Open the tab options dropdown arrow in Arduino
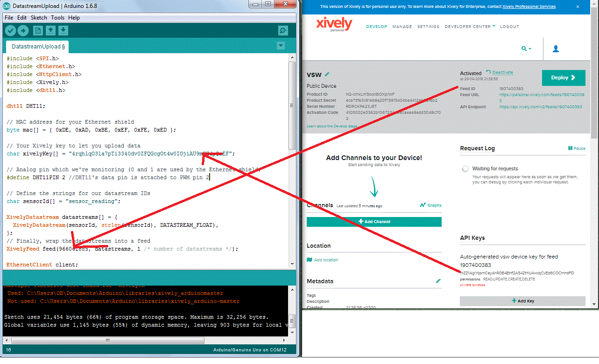 click(x=281, y=46)
